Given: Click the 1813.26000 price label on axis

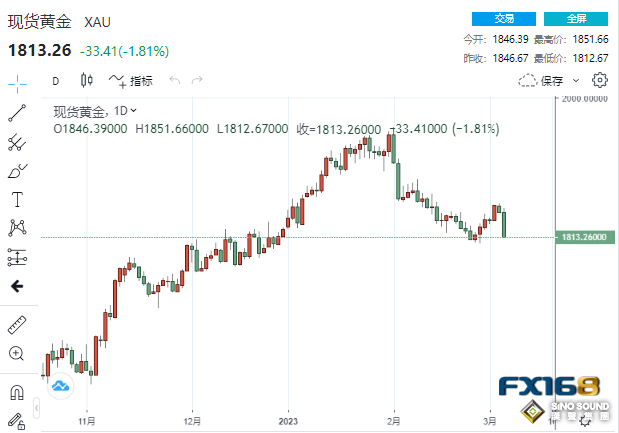Looking at the screenshot, I should click(x=585, y=237).
